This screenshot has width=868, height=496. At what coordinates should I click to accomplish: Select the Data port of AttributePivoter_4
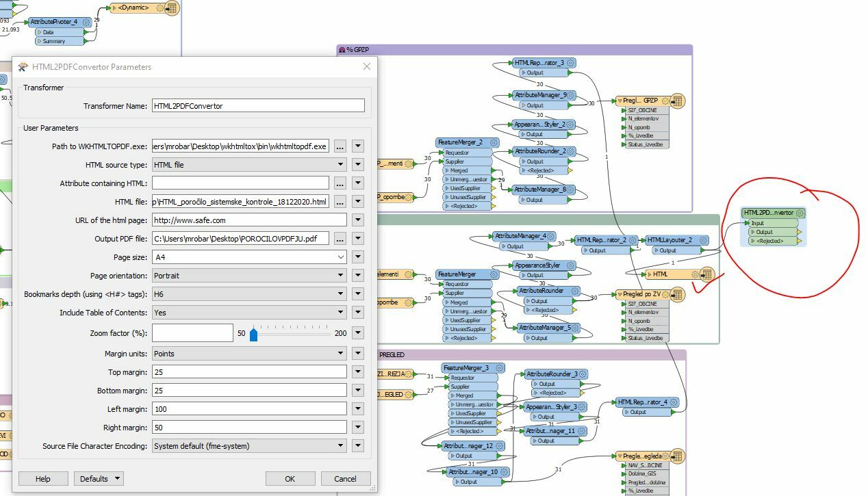coord(60,32)
